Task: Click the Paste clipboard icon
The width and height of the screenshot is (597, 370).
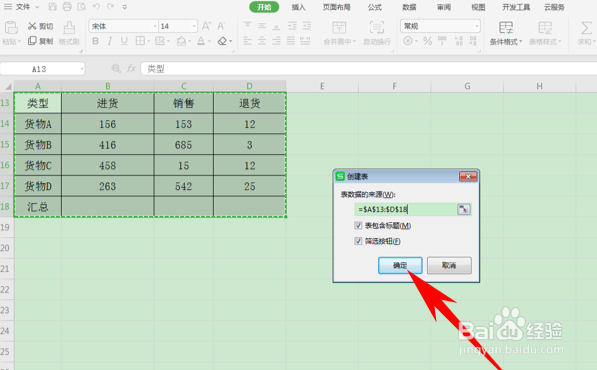Action: pos(11,28)
